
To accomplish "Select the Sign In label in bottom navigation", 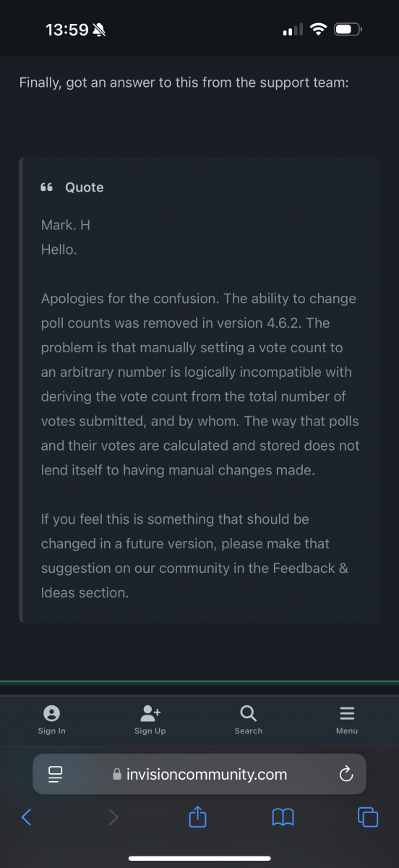I will point(51,731).
